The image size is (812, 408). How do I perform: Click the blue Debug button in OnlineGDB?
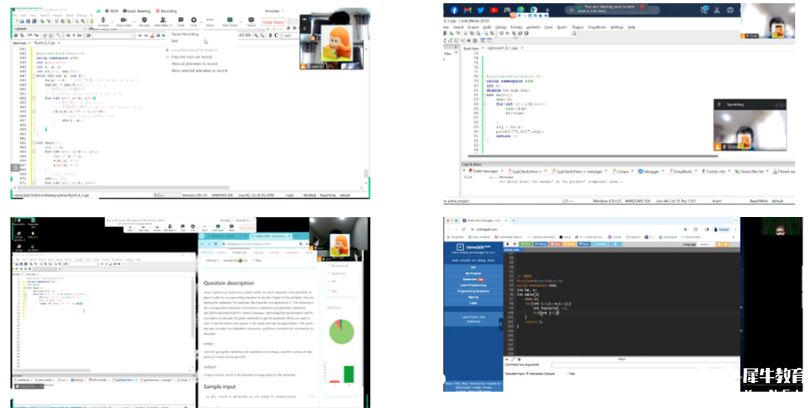pos(540,244)
